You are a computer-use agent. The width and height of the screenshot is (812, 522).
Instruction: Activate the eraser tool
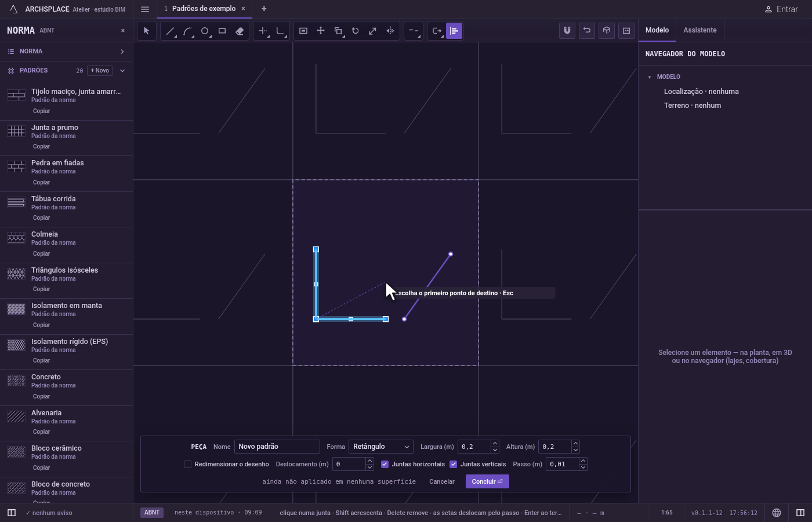[x=240, y=31]
